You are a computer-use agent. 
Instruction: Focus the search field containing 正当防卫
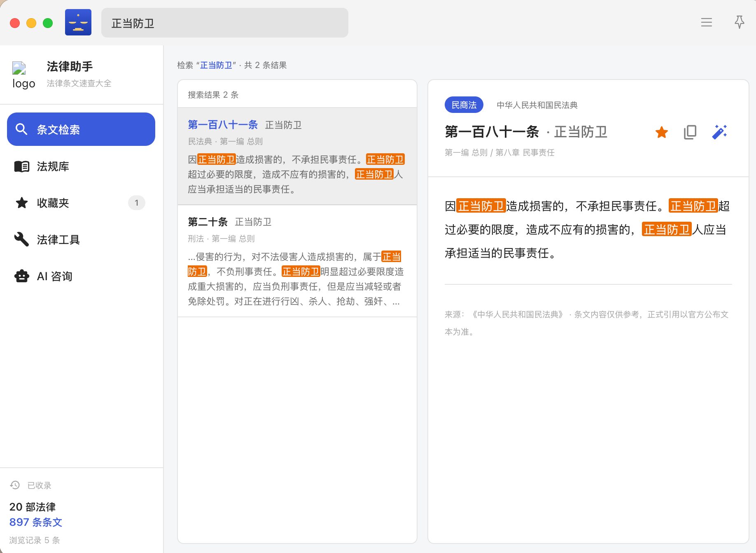point(225,23)
